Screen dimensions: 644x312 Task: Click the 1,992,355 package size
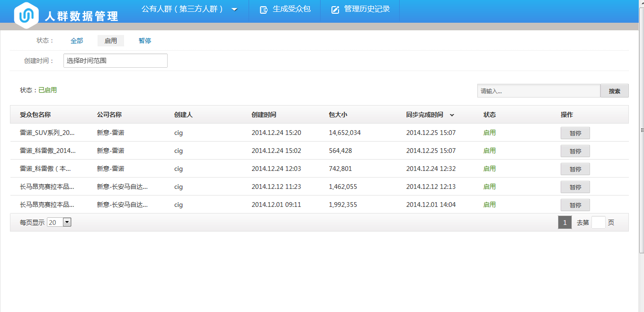[x=343, y=205]
